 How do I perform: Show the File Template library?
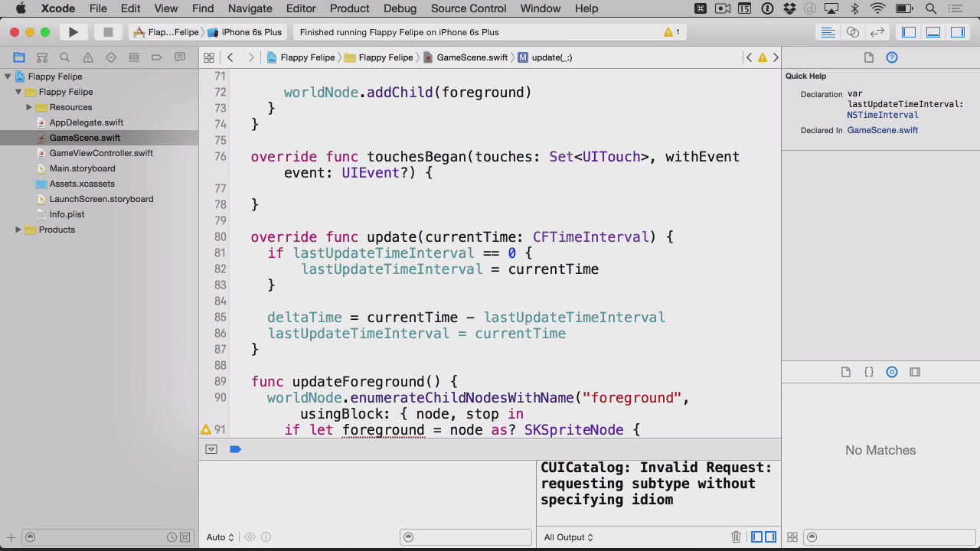pos(846,372)
